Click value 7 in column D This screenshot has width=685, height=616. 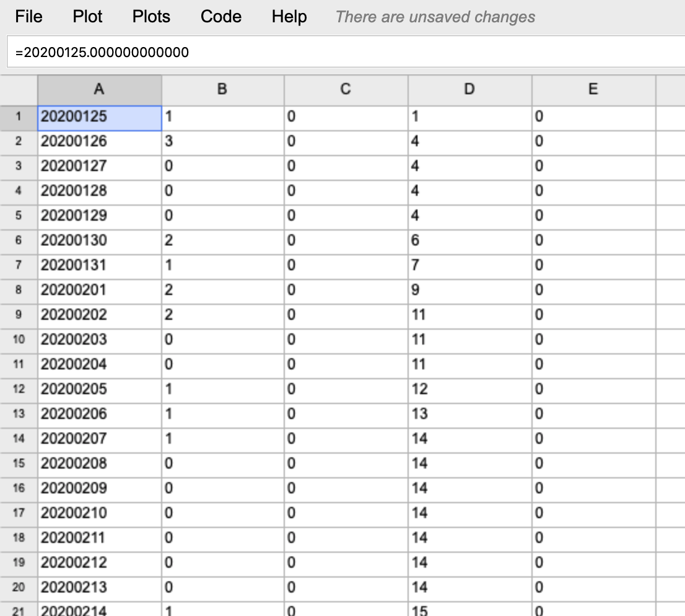pyautogui.click(x=469, y=266)
